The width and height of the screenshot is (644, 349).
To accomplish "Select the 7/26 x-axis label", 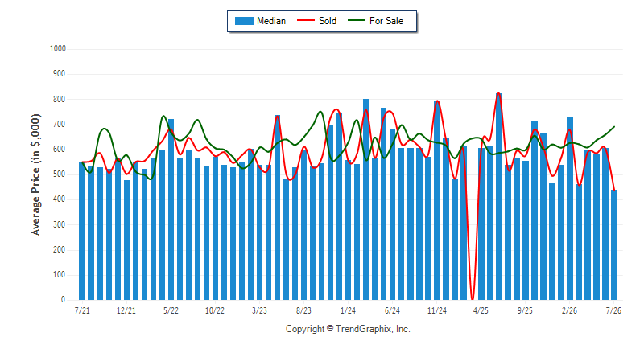I will tap(613, 310).
